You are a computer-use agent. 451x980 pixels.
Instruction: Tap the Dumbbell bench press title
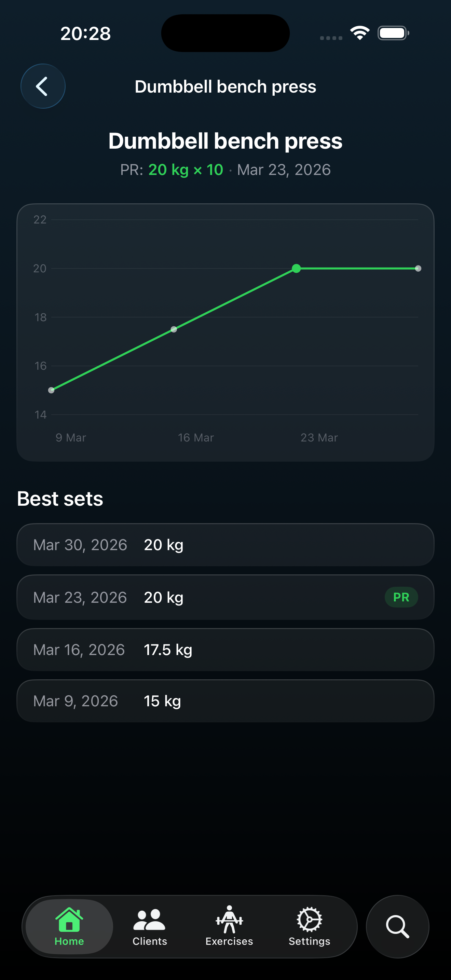click(x=225, y=141)
